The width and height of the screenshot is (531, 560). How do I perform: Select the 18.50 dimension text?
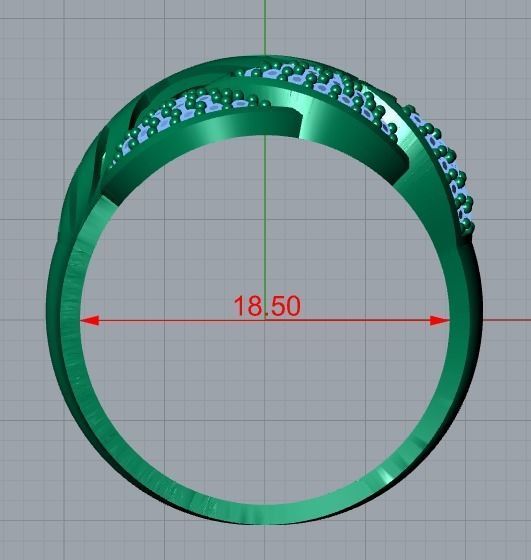click(267, 306)
